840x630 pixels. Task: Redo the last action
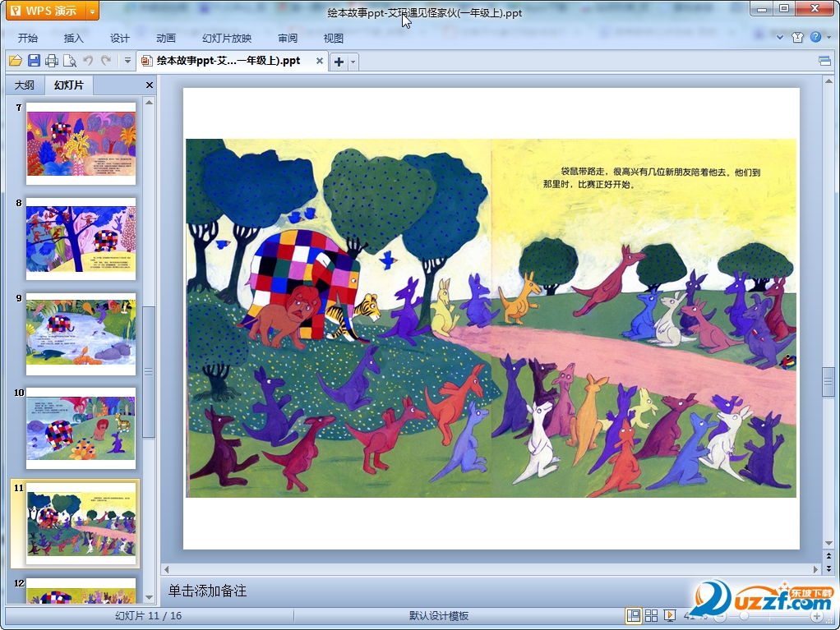(x=106, y=61)
